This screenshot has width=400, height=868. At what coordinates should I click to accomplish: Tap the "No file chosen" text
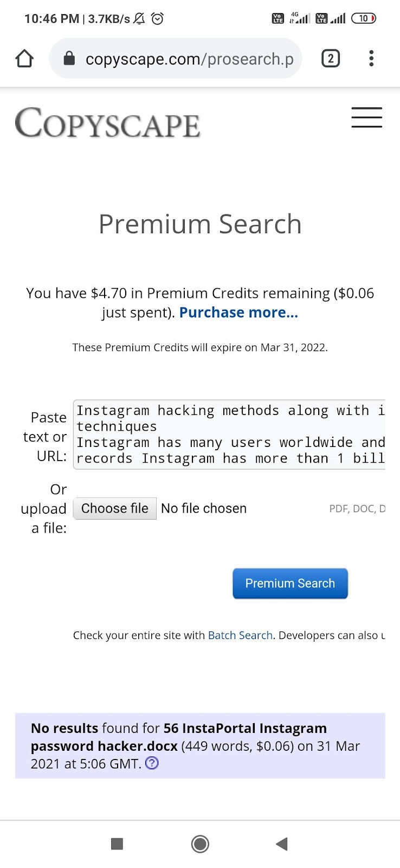click(204, 508)
